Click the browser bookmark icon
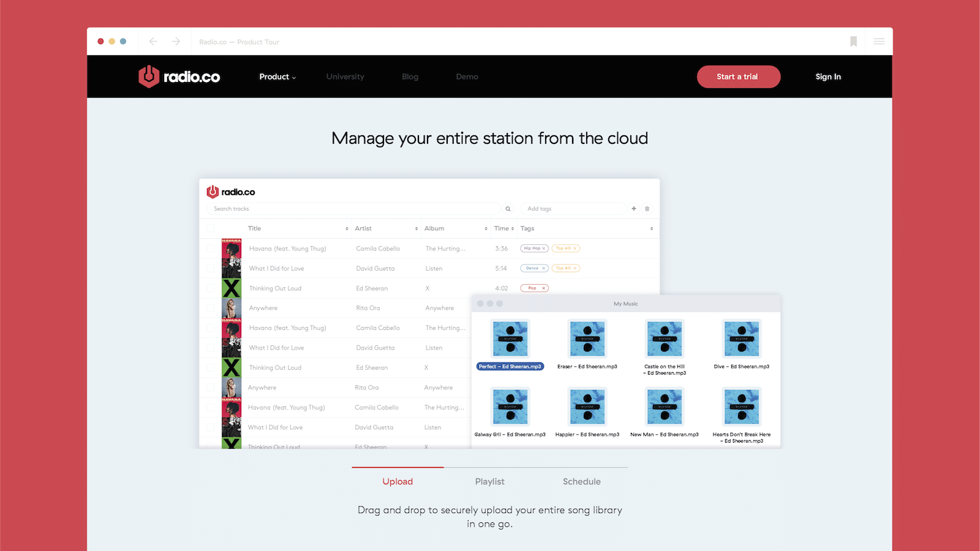Image resolution: width=980 pixels, height=551 pixels. 853,42
